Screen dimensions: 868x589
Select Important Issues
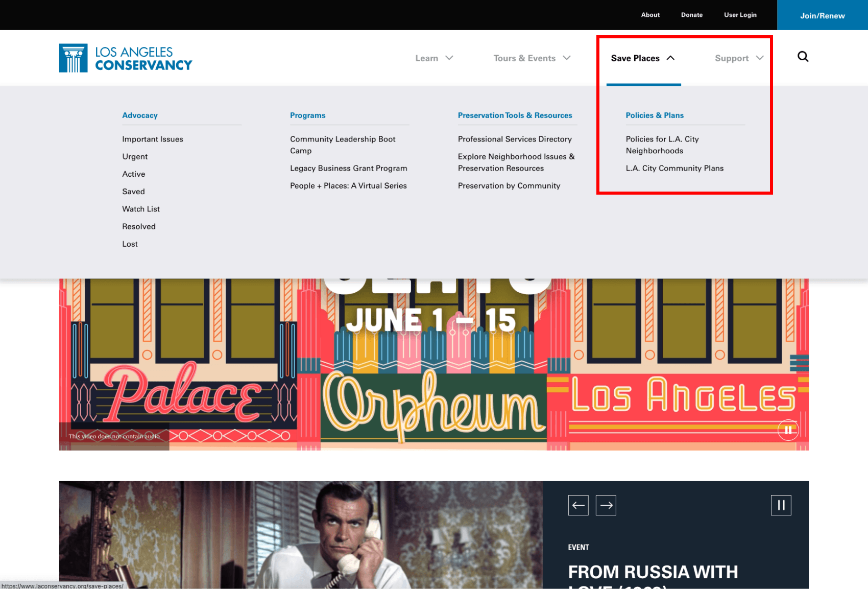click(x=153, y=139)
